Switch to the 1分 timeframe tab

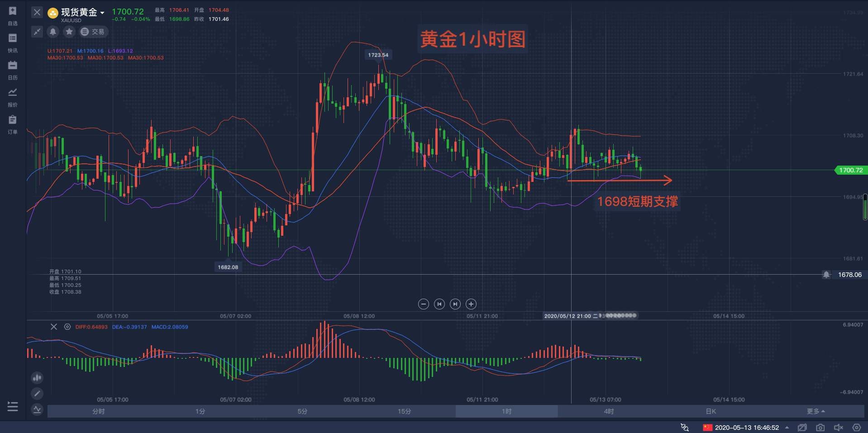[200, 411]
